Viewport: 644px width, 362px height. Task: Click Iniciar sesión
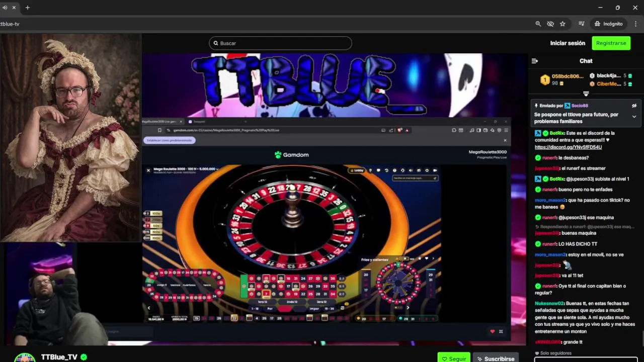pos(568,43)
